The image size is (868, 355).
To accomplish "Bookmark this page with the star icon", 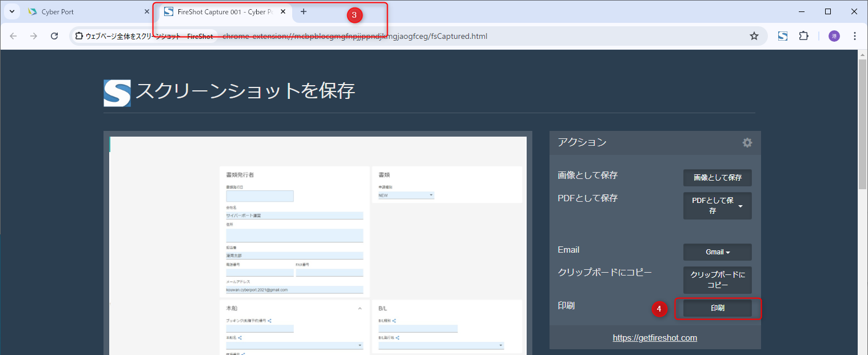I will pos(754,36).
